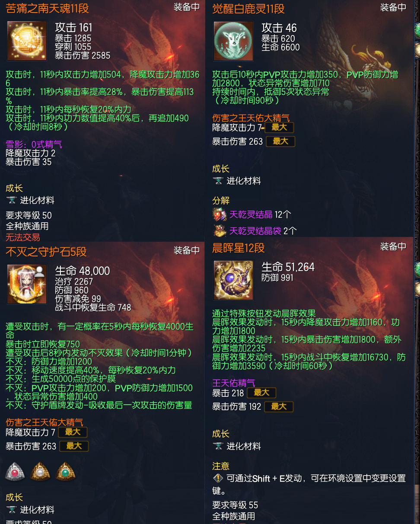Click 进化材料 under 晨晖星 成长 section

pyautogui.click(x=244, y=446)
